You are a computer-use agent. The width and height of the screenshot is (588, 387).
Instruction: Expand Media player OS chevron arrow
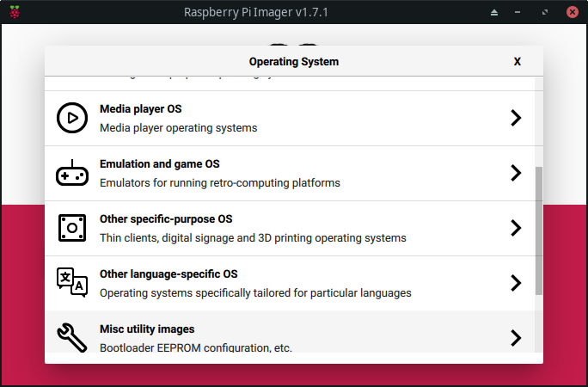click(x=516, y=118)
